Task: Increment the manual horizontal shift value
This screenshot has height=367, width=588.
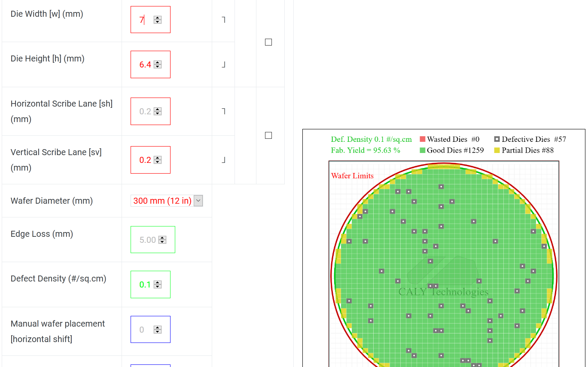Action: [158, 328]
